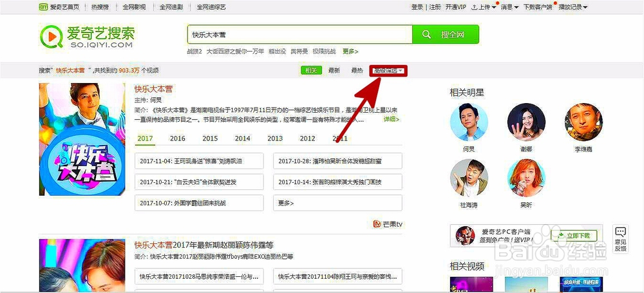Select the 最新 sort tab
This screenshot has width=644, height=293.
pos(334,71)
